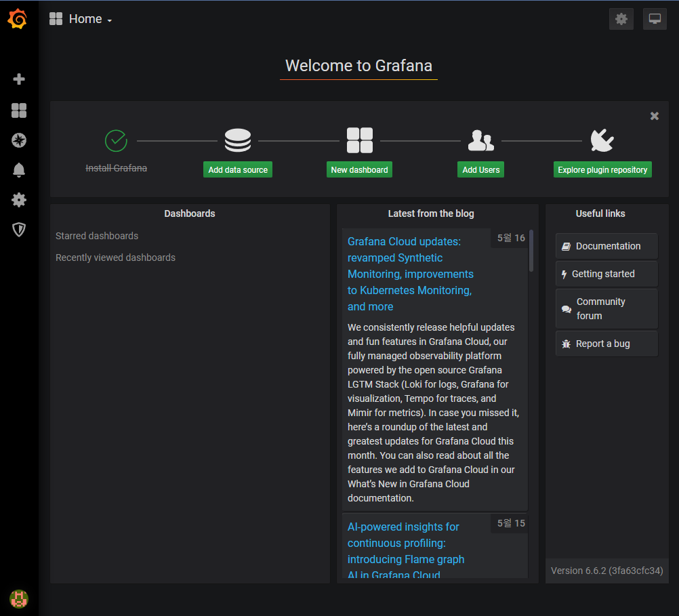The width and height of the screenshot is (679, 616).
Task: Click the database stack icon
Action: click(238, 140)
